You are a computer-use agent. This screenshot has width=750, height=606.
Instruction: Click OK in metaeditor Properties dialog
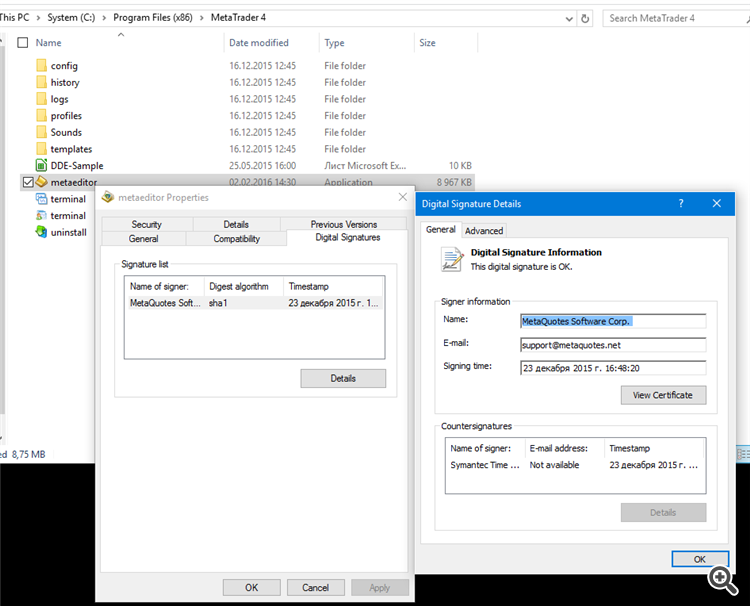click(252, 587)
